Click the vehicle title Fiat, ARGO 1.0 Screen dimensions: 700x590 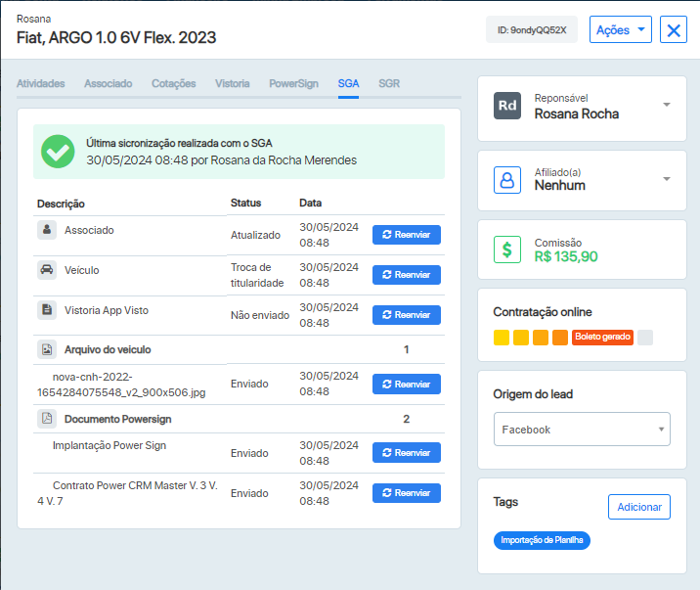(116, 37)
